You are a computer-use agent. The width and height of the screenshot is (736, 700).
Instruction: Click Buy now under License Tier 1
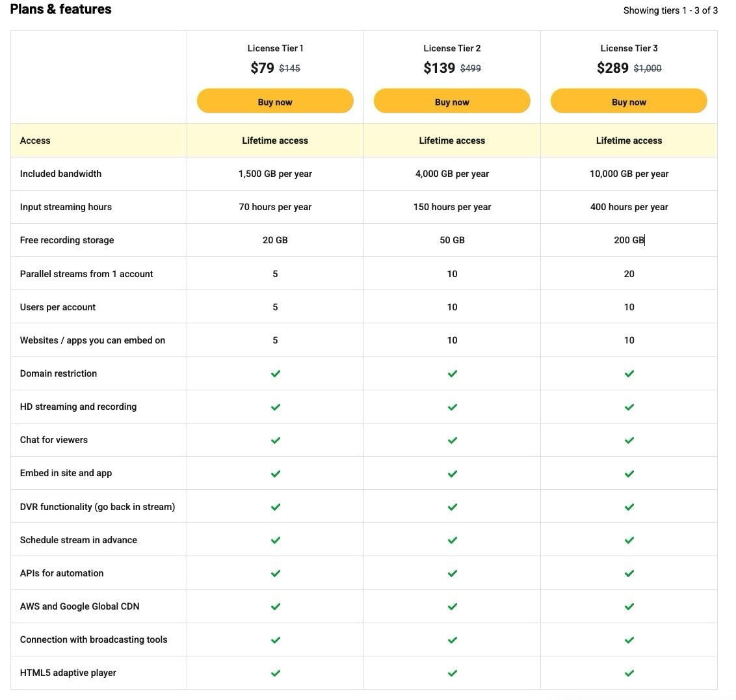tap(275, 101)
